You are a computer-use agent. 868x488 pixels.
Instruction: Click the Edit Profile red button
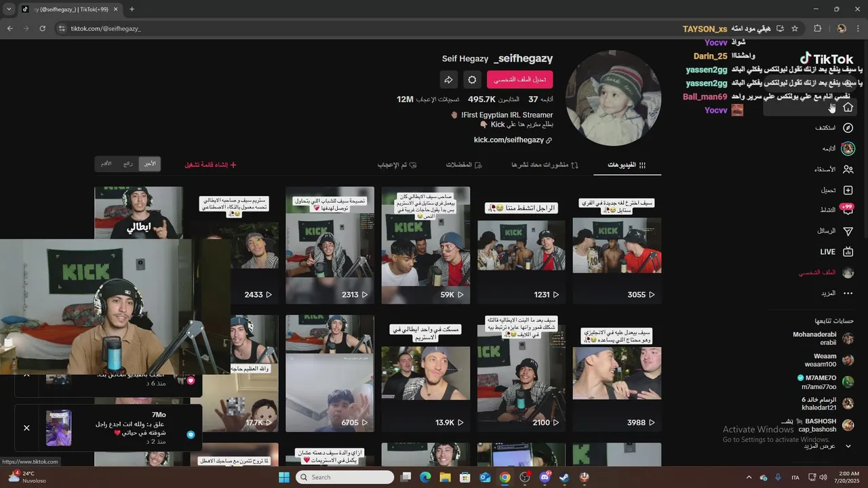(520, 79)
